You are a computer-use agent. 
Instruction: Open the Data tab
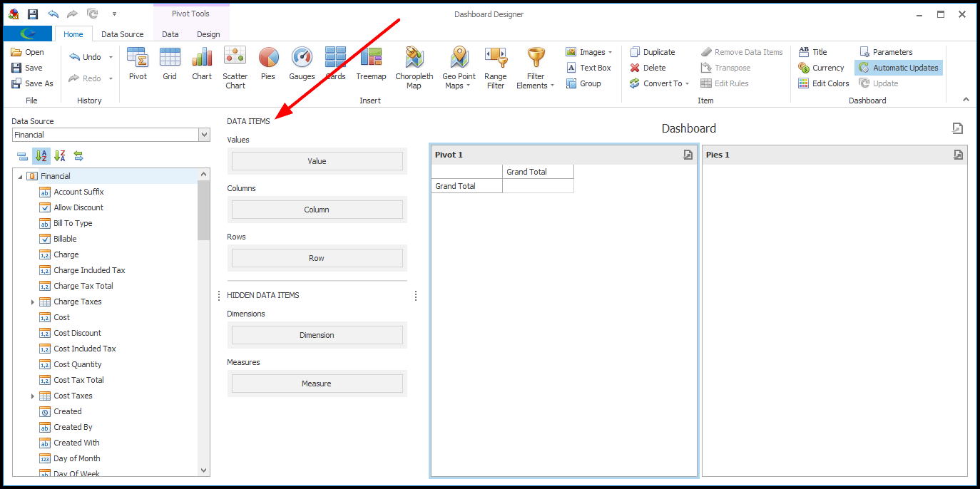(x=170, y=34)
